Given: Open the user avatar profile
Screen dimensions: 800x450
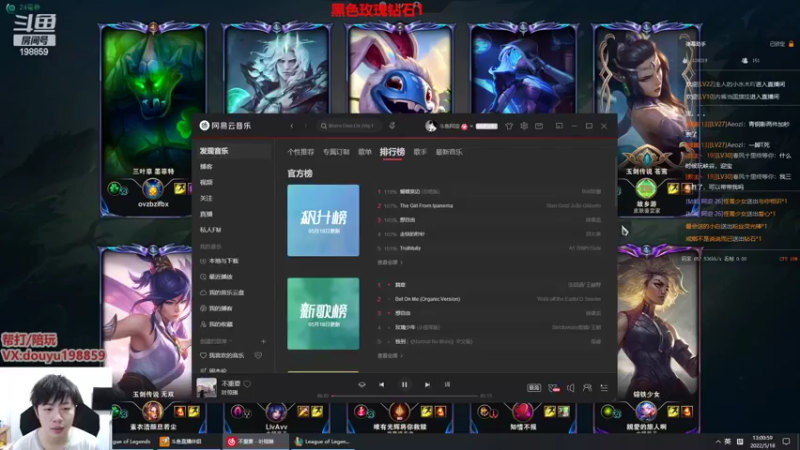Looking at the screenshot, I should (x=431, y=126).
